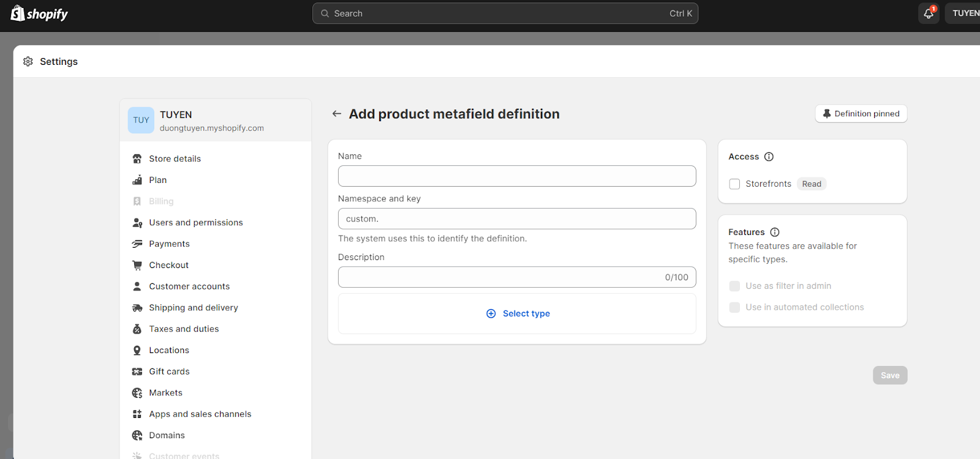Click the Shopify logo
Image resolution: width=980 pixels, height=459 pixels.
(x=39, y=13)
